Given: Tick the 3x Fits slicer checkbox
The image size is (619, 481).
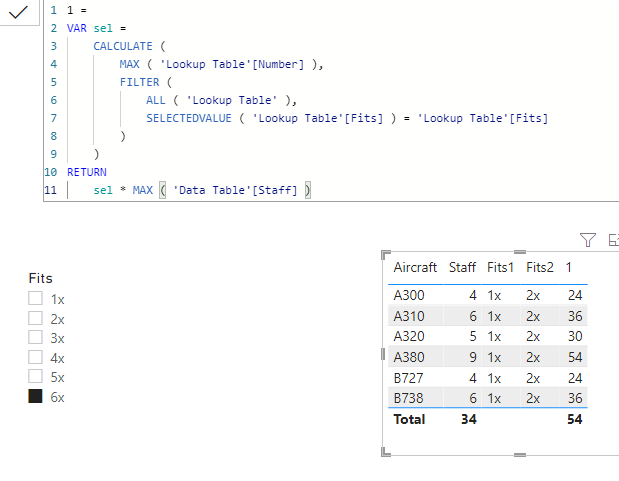Looking at the screenshot, I should pyautogui.click(x=36, y=337).
